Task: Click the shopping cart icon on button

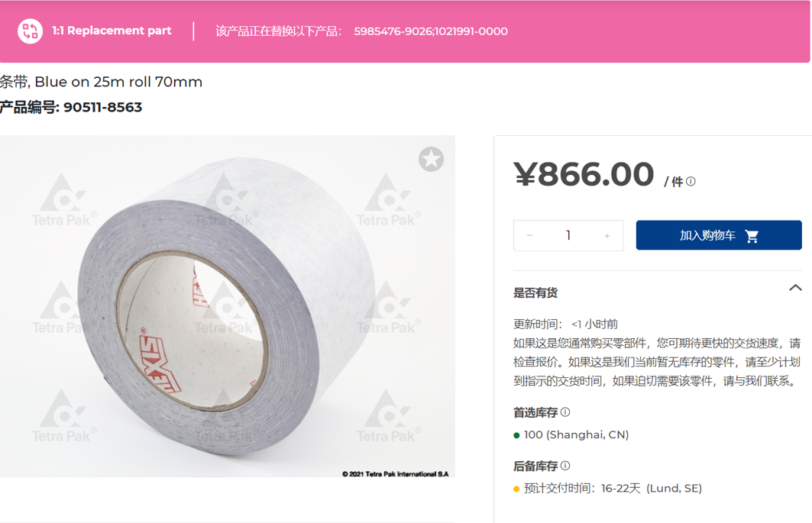Action: click(x=752, y=236)
